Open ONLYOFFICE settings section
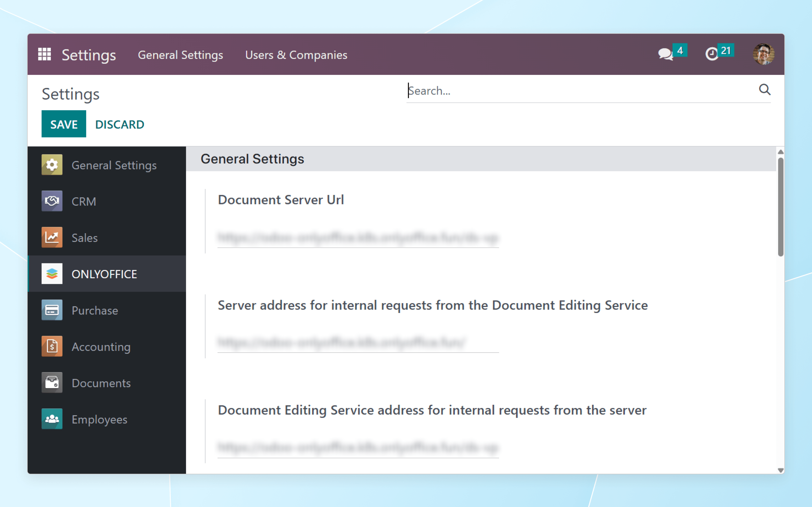 [x=104, y=274]
